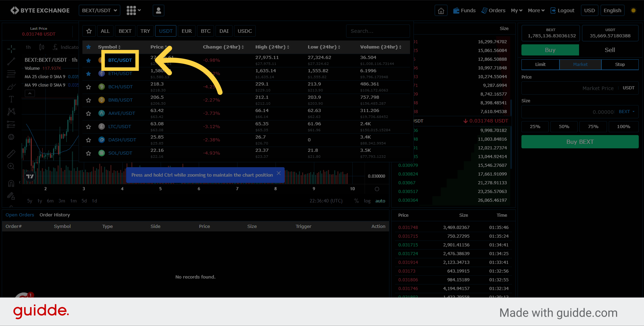Image resolution: width=644 pixels, height=326 pixels.
Task: Sort table by Volume (24hr) column
Action: click(381, 47)
